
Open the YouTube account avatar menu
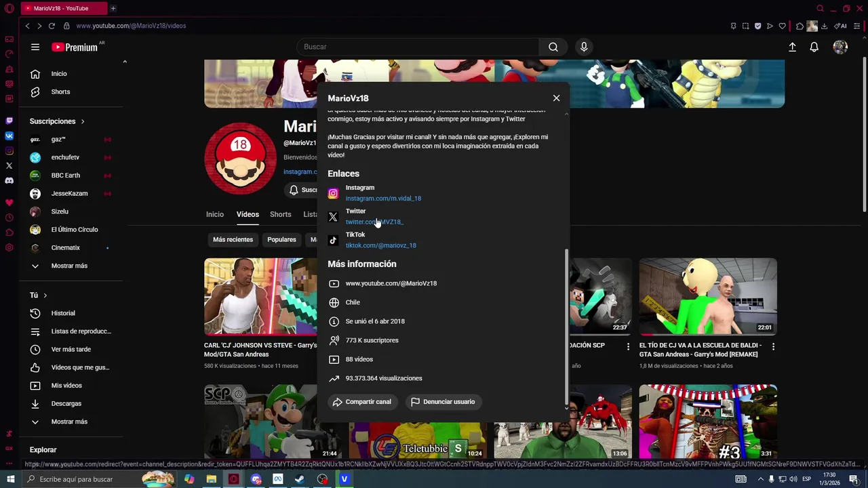coord(840,47)
